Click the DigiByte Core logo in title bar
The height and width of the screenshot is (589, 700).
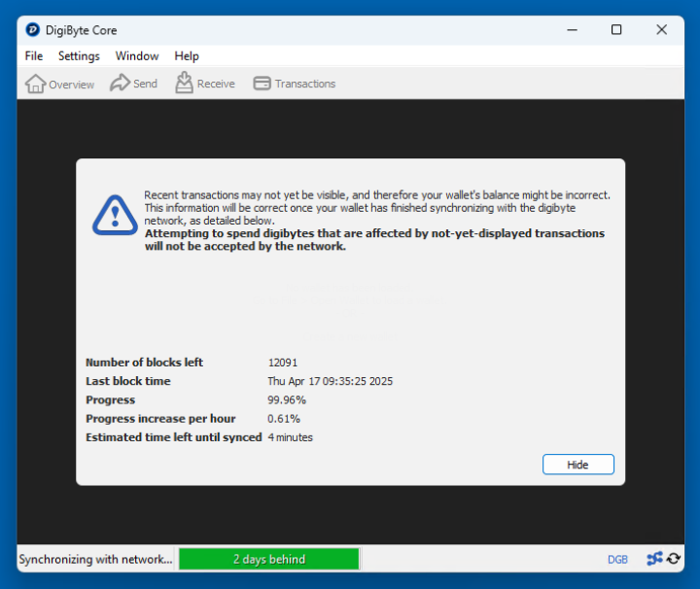(x=33, y=30)
